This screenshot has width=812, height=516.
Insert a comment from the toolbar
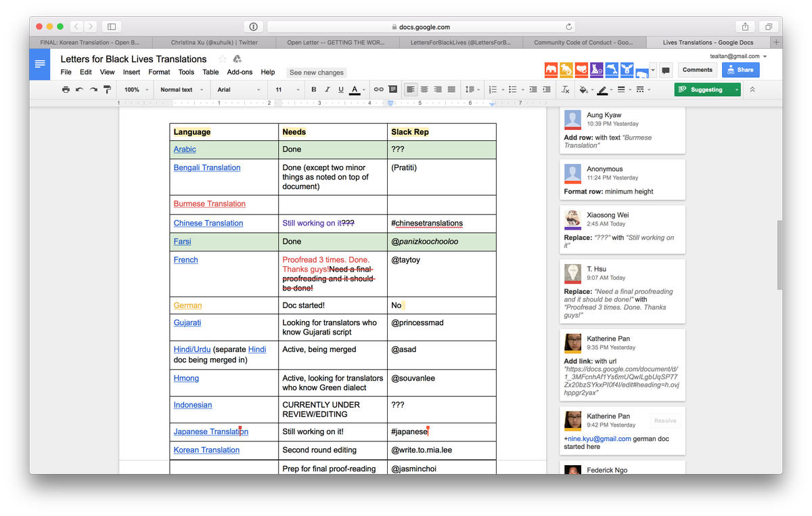392,89
